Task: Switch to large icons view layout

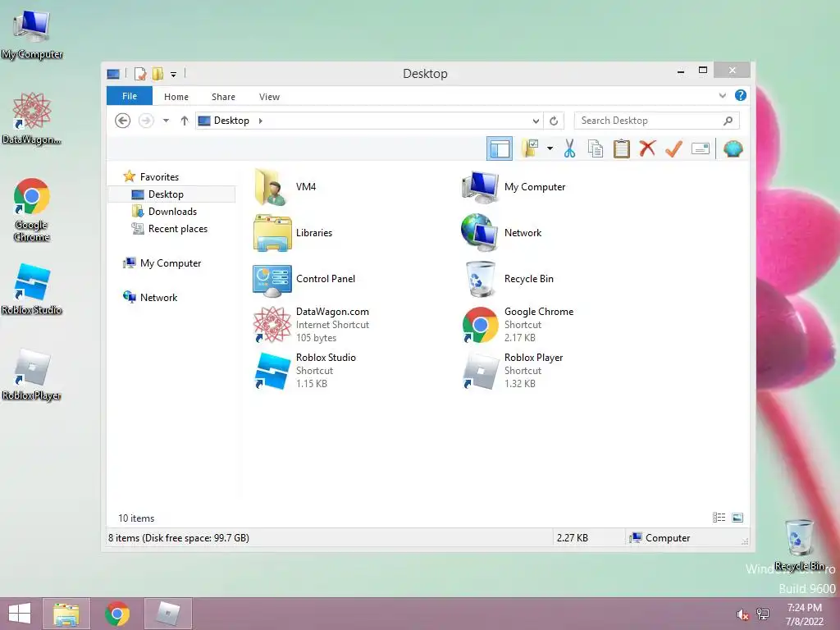Action: click(737, 517)
